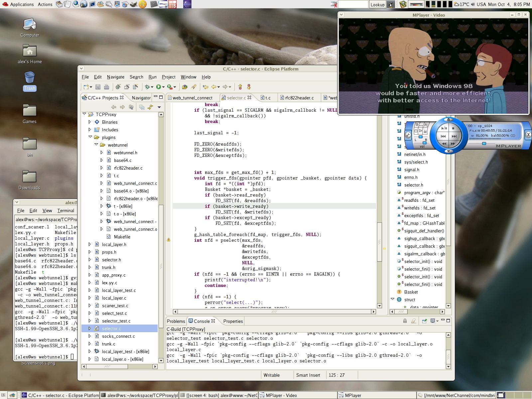
Task: Click Link with Editor double-arrow icon
Action: tap(150, 107)
